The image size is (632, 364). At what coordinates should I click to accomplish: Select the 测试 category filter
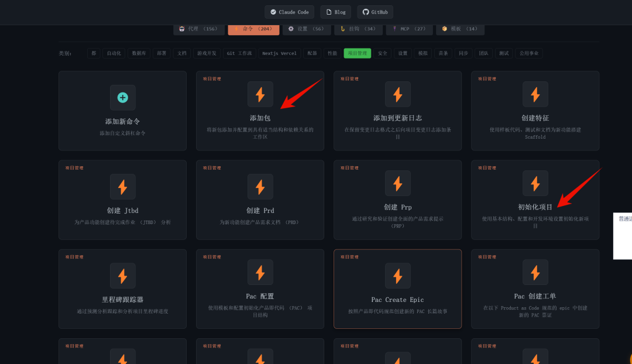[x=503, y=53]
